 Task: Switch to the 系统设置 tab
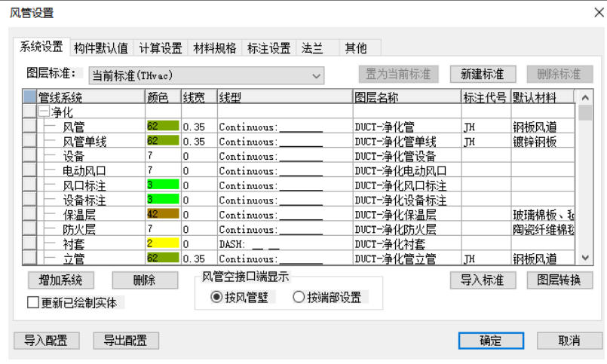(x=41, y=47)
